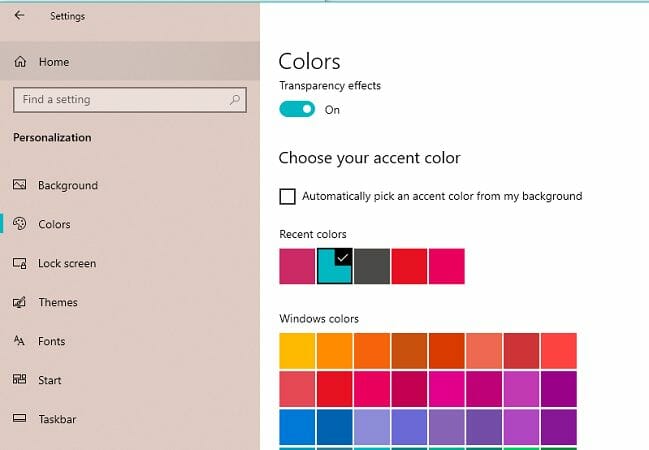The height and width of the screenshot is (450, 649).
Task: Open the Themes brush icon
Action: (x=19, y=302)
